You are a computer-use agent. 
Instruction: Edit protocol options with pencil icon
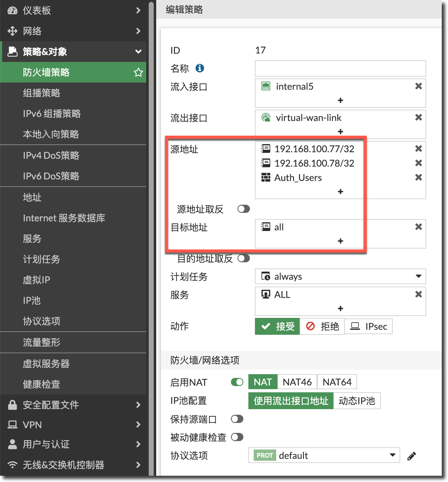[411, 456]
